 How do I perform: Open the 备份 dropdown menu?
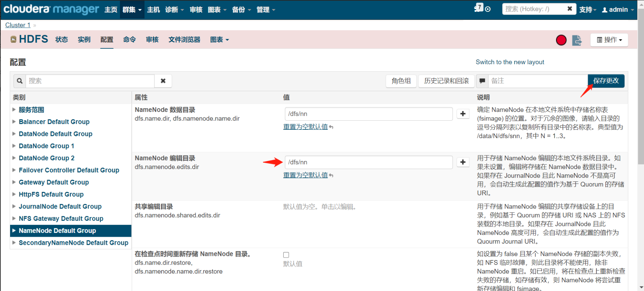pos(242,10)
